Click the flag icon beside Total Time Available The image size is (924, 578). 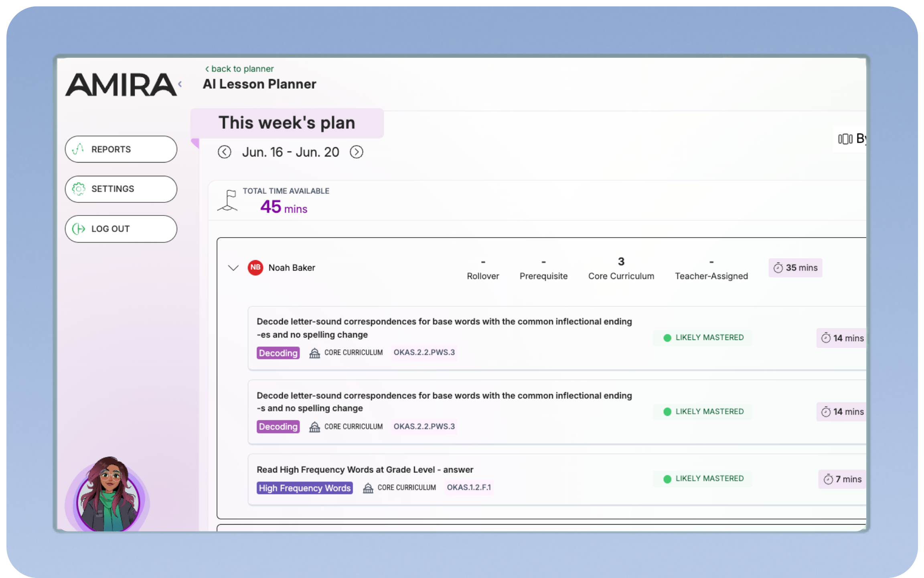228,200
